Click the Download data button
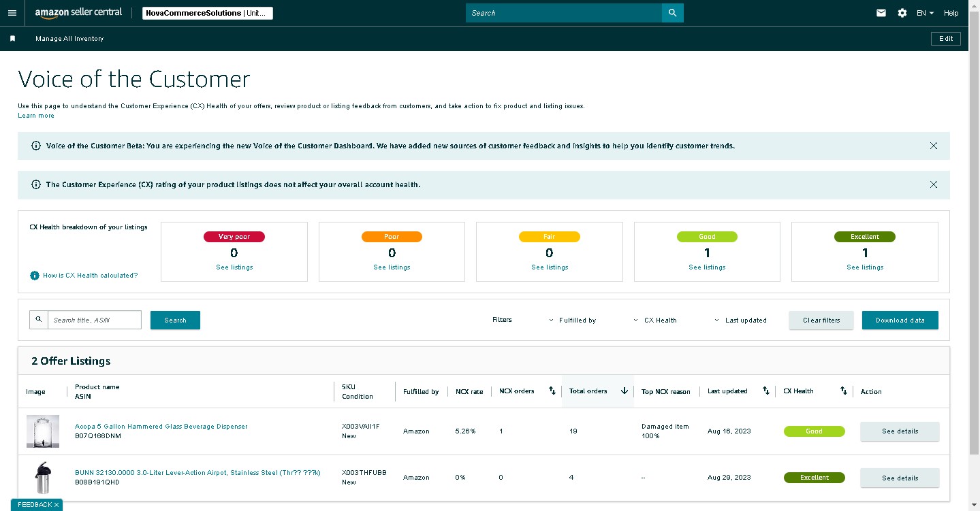980x511 pixels. pyautogui.click(x=900, y=320)
